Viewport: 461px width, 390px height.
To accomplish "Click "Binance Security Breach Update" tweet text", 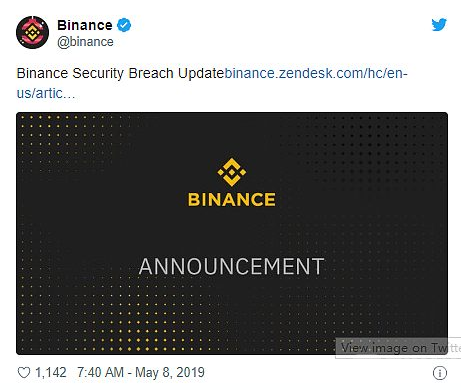I will [120, 73].
